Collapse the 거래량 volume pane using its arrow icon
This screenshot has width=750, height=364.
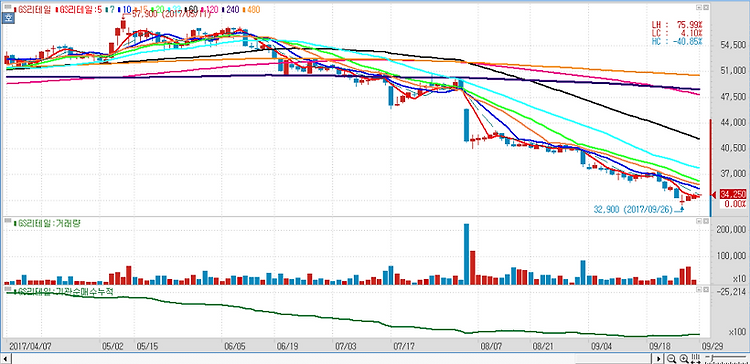coord(698,221)
